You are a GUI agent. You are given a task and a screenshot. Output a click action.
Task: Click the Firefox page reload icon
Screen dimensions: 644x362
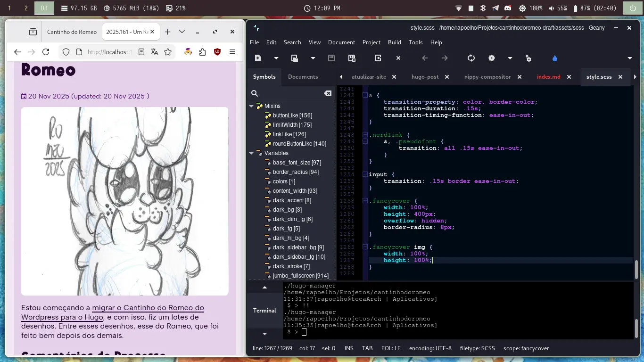46,52
